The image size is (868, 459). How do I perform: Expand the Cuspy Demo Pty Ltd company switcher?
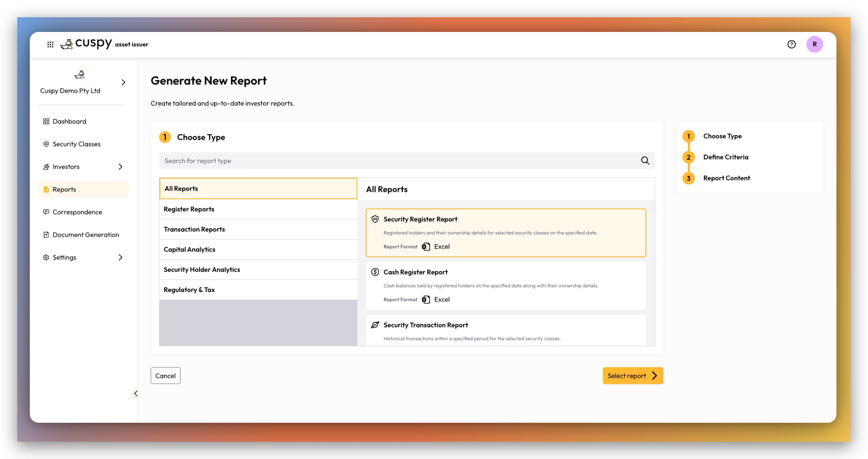(x=124, y=82)
